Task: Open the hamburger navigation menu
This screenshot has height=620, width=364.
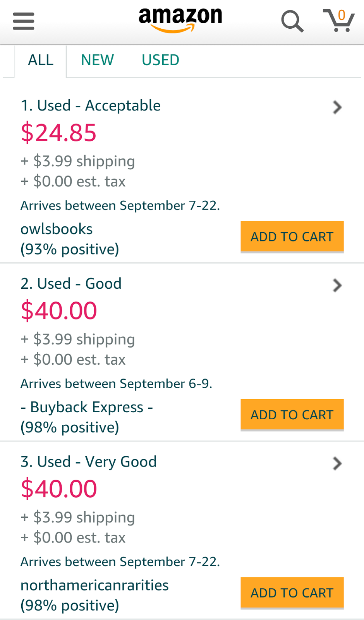Action: tap(24, 21)
